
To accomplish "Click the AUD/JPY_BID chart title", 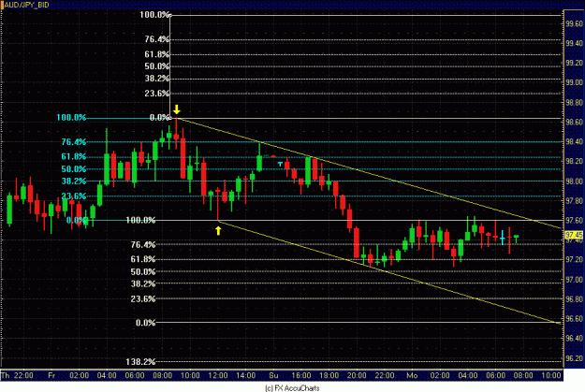I will [26, 5].
